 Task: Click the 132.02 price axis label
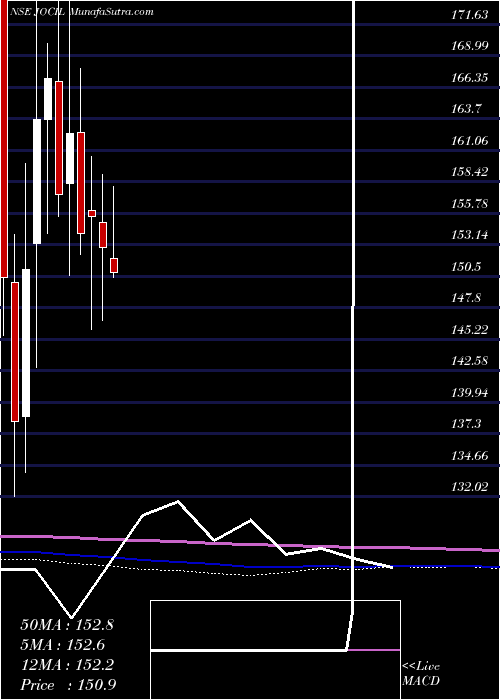coord(469,487)
